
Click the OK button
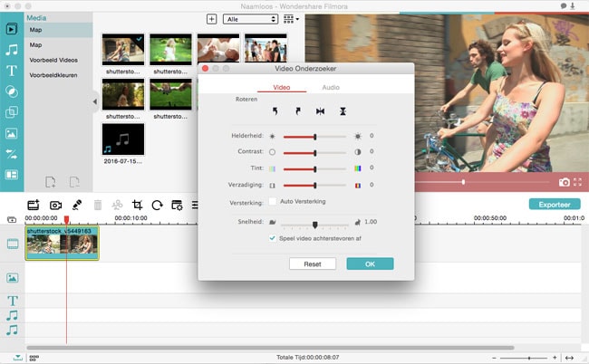[370, 263]
